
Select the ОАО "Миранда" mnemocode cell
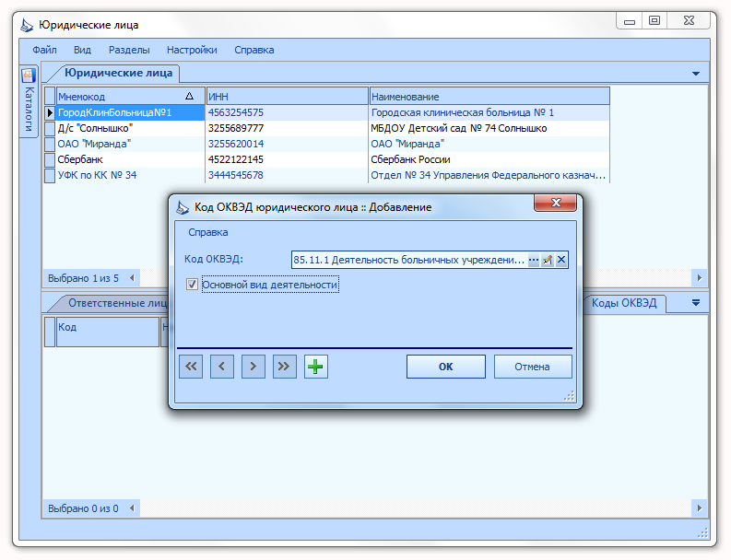pyautogui.click(x=131, y=144)
